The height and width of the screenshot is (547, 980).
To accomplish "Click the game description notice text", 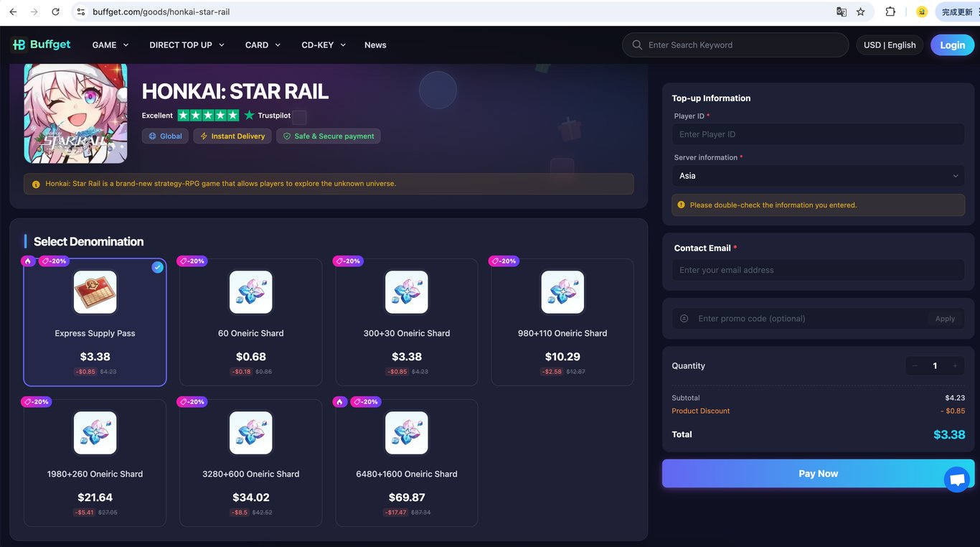I will (221, 184).
